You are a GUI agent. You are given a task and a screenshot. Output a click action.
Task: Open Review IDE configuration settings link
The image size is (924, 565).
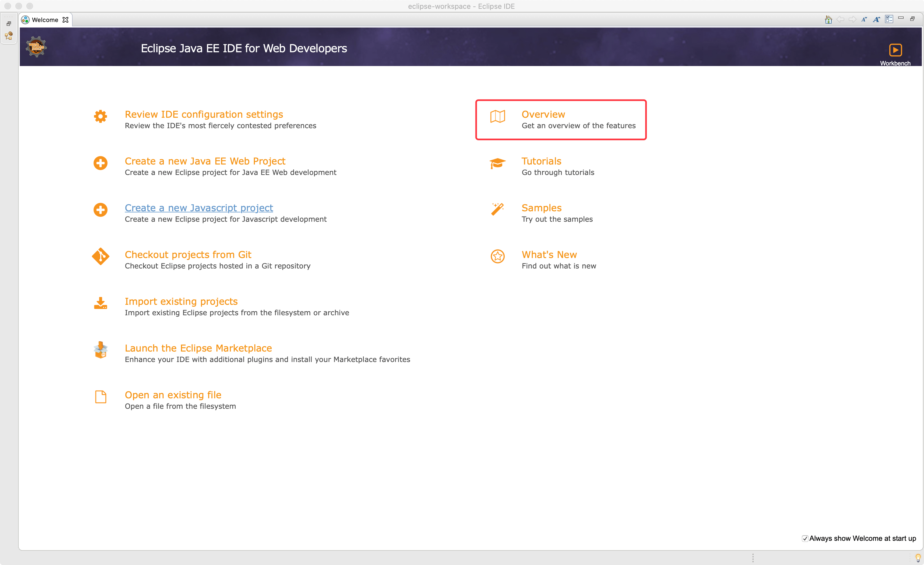204,114
